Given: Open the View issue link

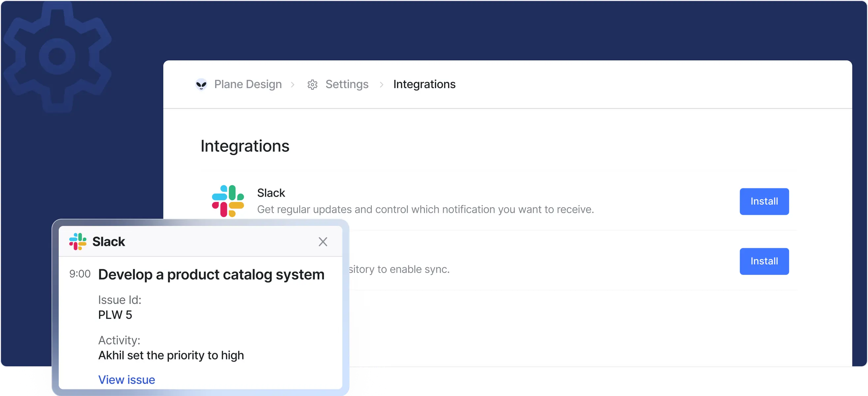Looking at the screenshot, I should pyautogui.click(x=126, y=380).
